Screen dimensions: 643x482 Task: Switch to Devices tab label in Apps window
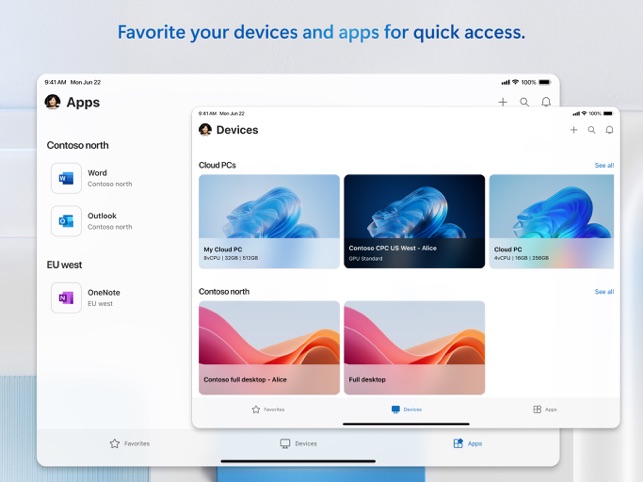306,443
